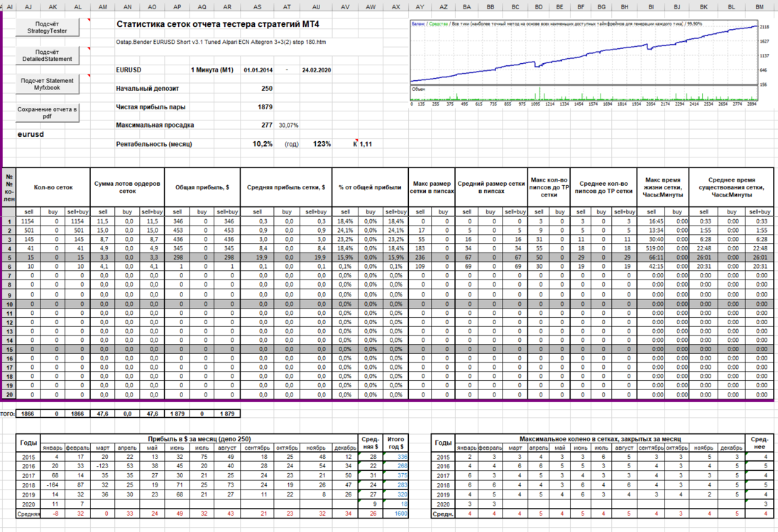Select sell count 145 in row 3

point(28,239)
